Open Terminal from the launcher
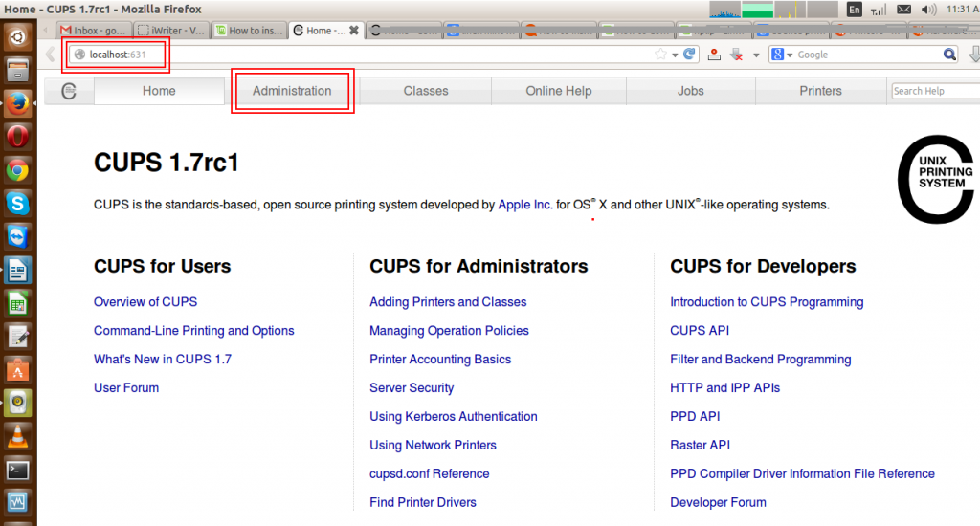 tap(17, 470)
